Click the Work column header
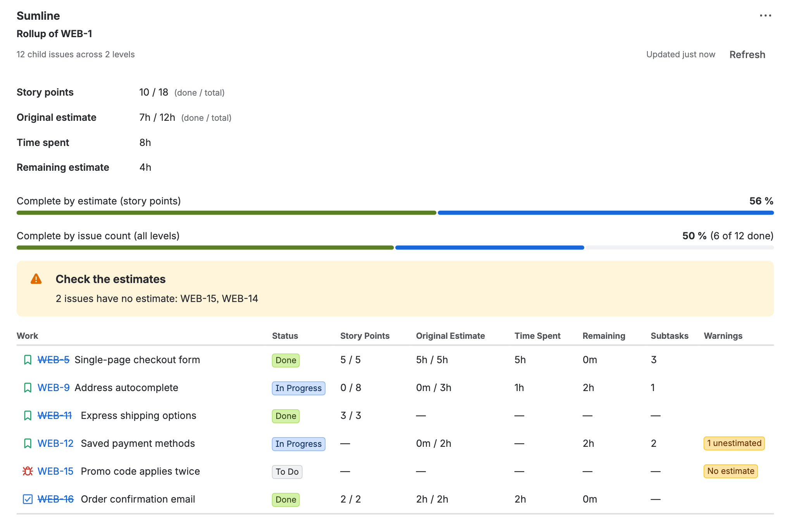The image size is (785, 532). coord(27,336)
